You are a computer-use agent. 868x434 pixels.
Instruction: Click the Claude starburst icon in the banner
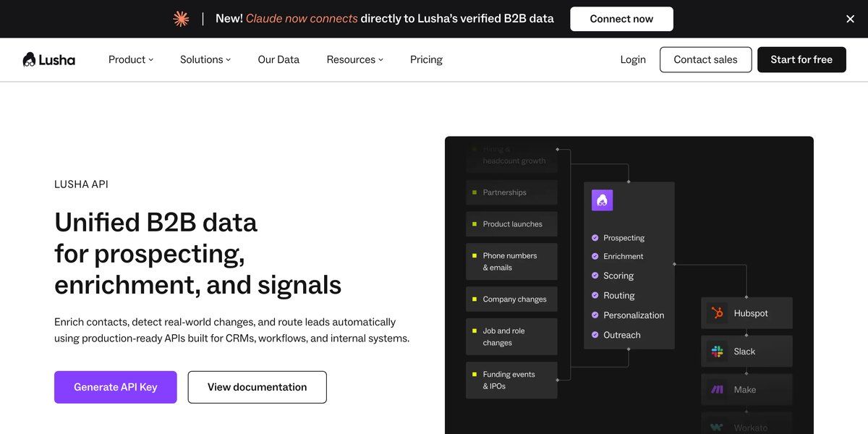click(181, 19)
